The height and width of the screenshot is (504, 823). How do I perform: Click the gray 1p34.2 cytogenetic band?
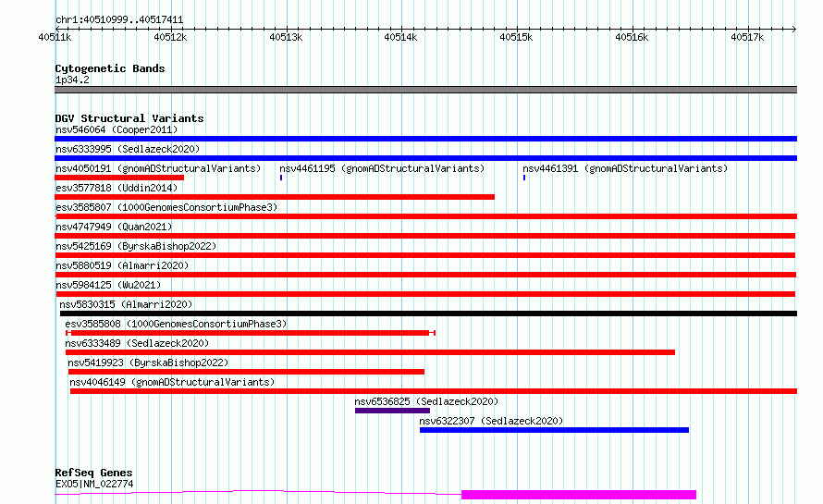pyautogui.click(x=425, y=90)
